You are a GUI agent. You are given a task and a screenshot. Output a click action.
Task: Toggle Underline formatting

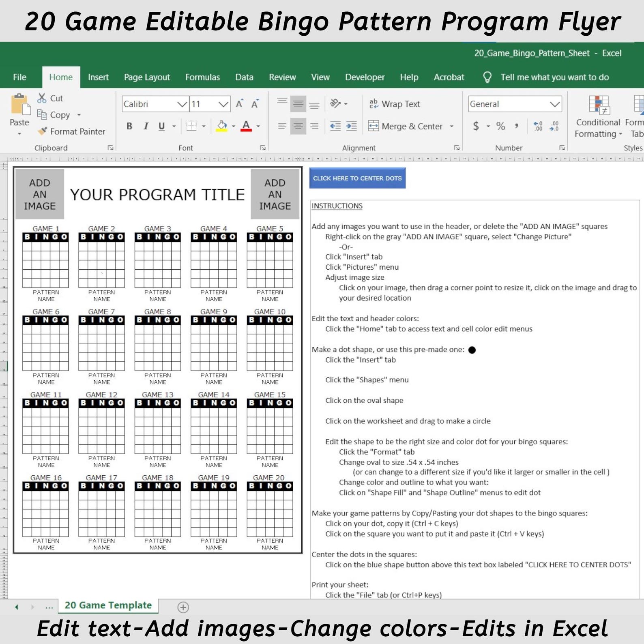tap(162, 126)
